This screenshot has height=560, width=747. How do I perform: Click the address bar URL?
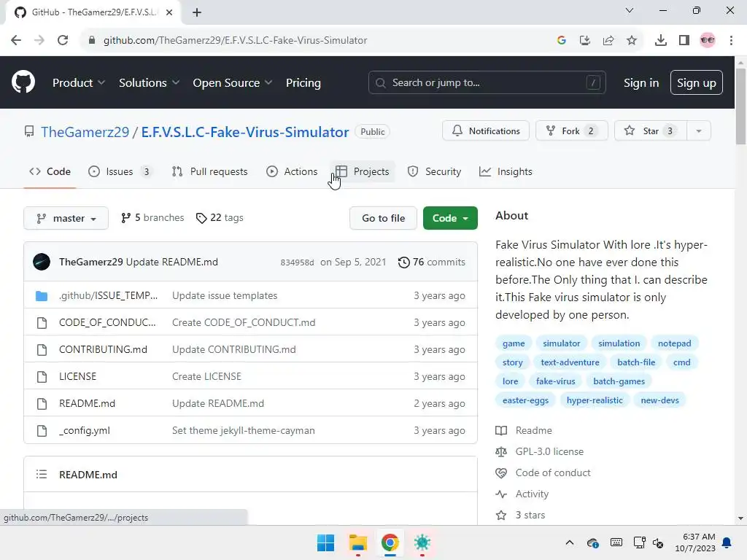236,41
